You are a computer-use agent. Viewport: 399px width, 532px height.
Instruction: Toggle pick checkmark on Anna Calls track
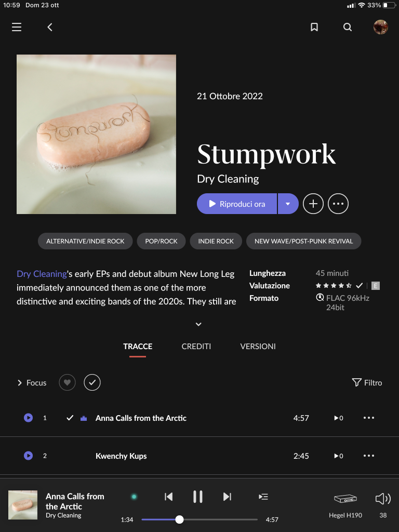click(70, 418)
